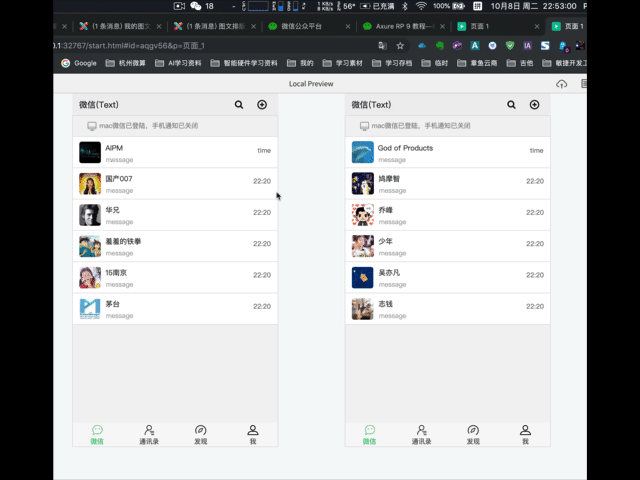Viewport: 640px width, 480px height.
Task: Open the 学习素材 bookmark folder
Action: point(343,63)
